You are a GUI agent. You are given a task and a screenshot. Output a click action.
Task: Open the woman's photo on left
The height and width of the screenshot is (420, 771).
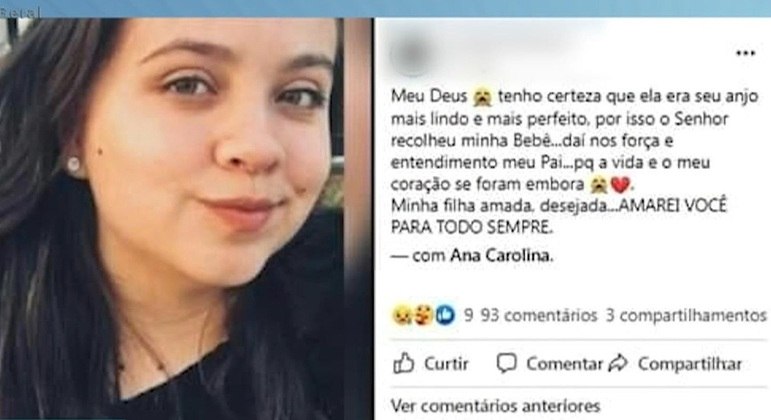tap(186, 219)
